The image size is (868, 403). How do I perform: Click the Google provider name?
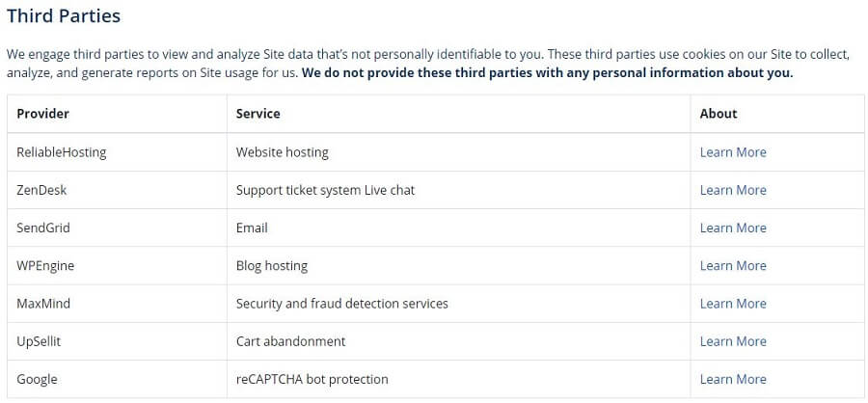tap(37, 379)
